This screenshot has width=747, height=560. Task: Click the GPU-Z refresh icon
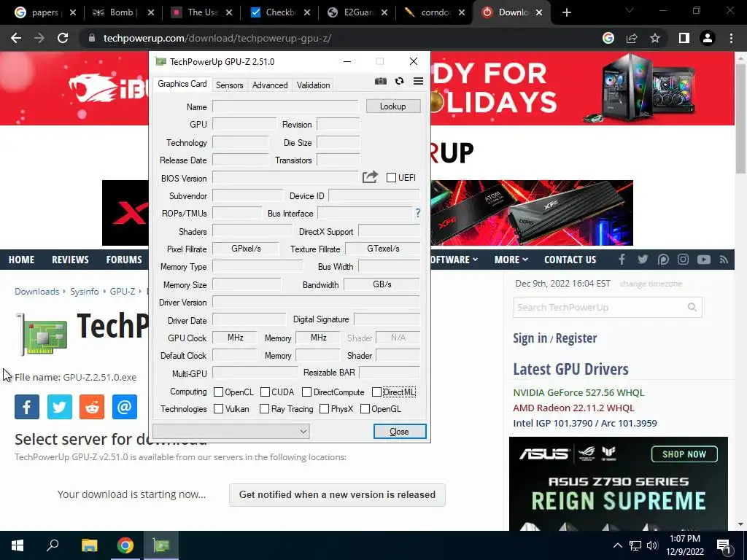[399, 81]
